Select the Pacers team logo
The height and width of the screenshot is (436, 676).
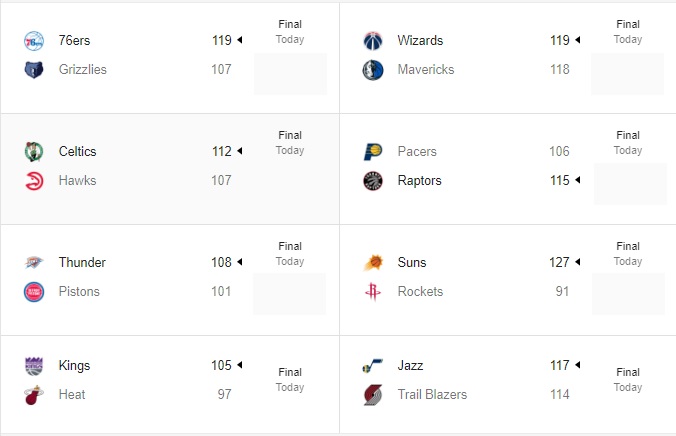pos(372,152)
